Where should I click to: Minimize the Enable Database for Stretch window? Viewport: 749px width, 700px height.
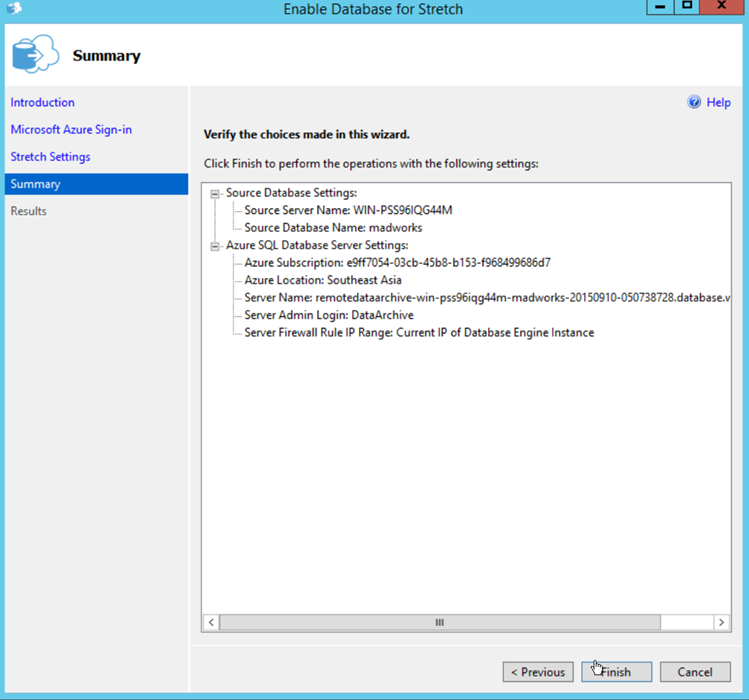coord(660,7)
